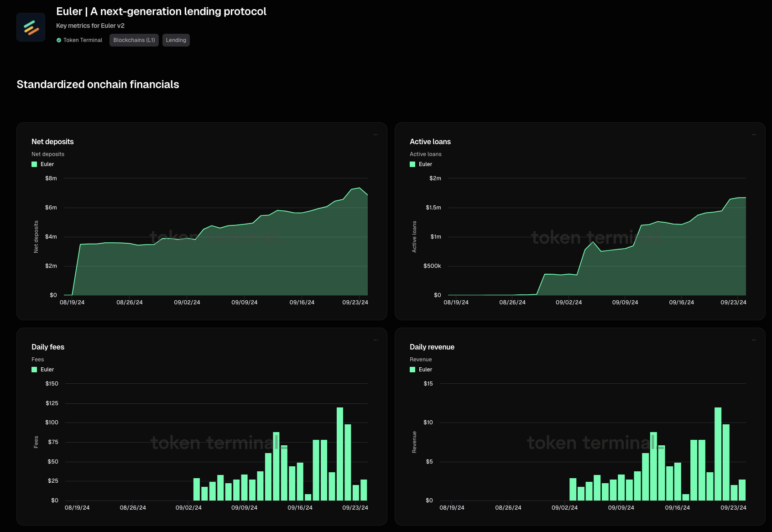772x532 pixels.
Task: Open the Active loans card's ellipsis menu
Action: coord(754,135)
